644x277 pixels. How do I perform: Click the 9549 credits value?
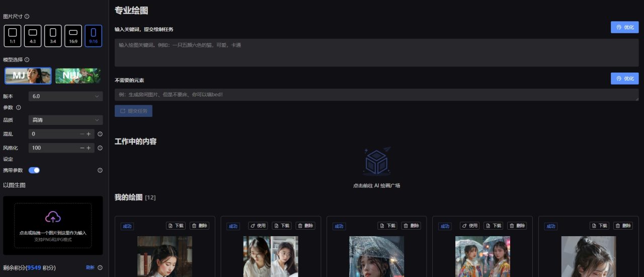pos(34,267)
